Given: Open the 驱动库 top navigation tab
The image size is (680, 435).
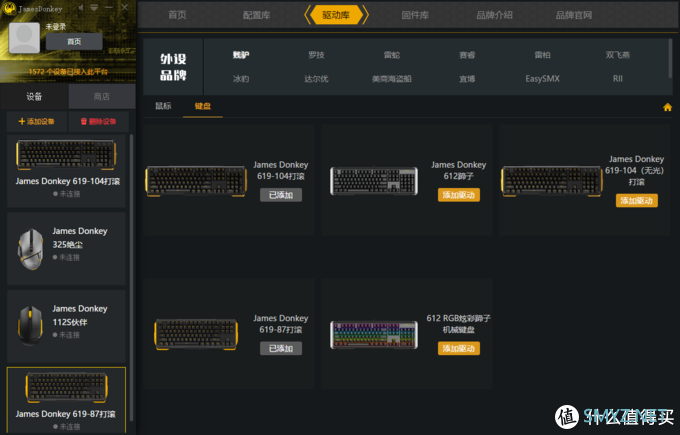Looking at the screenshot, I should pyautogui.click(x=336, y=15).
